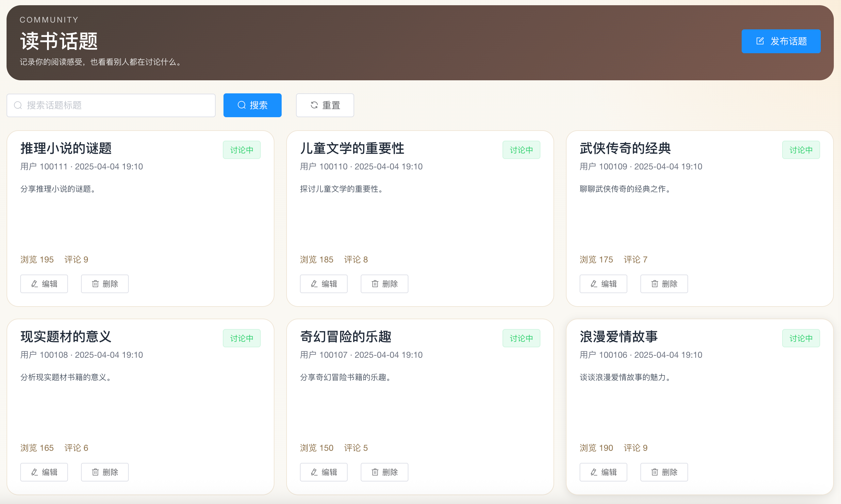
Task: Open the 浪漫爱情故事 topic title
Action: coord(618,337)
